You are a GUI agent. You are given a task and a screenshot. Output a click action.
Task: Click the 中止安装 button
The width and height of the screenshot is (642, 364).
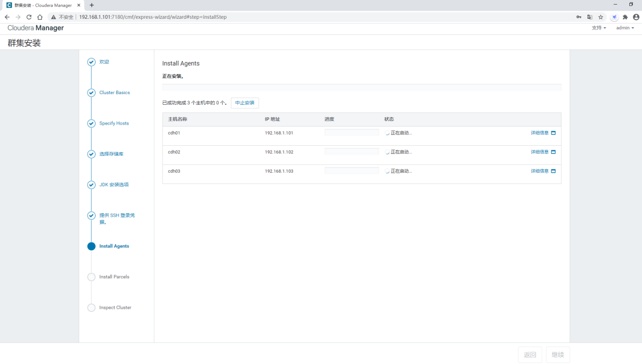[x=245, y=103]
